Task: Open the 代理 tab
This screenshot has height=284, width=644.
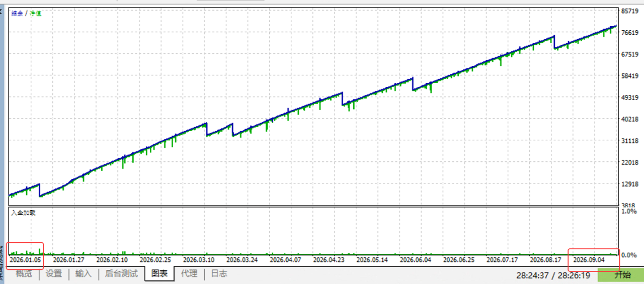Action: tap(189, 274)
